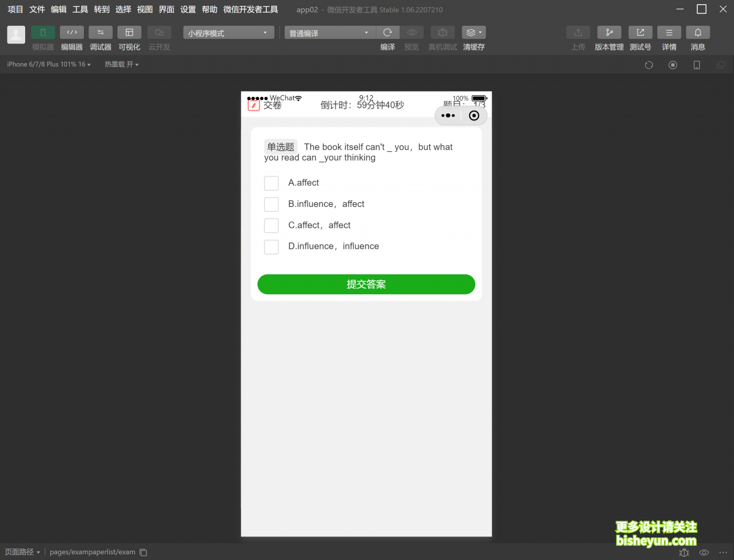This screenshot has width=734, height=560.
Task: Check option B.influence, affect
Action: (271, 204)
